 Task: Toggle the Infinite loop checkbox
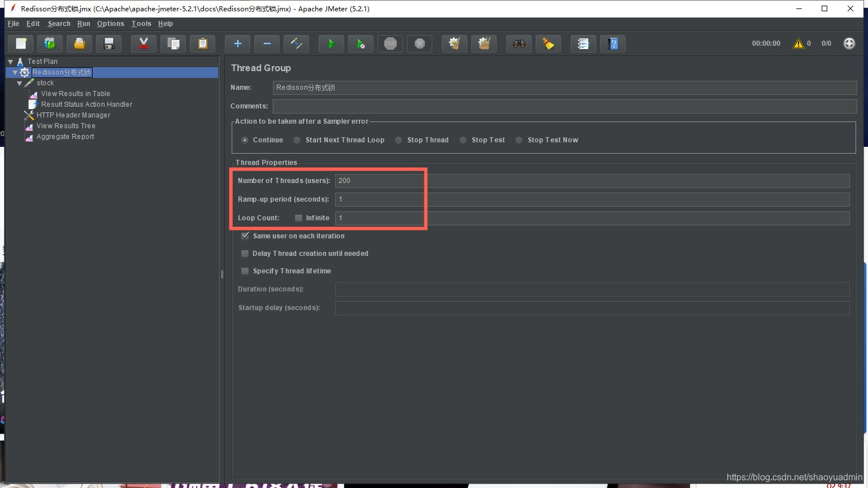(298, 218)
